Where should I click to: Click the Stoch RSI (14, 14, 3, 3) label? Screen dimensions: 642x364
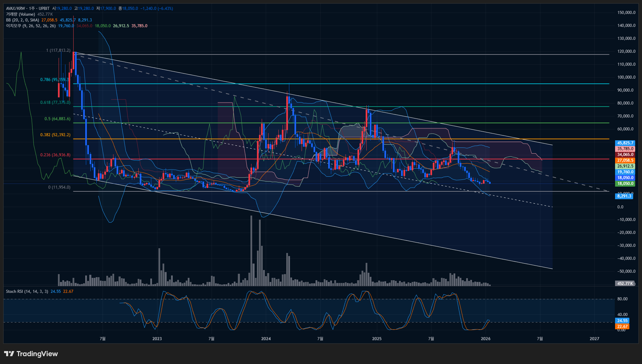27,291
